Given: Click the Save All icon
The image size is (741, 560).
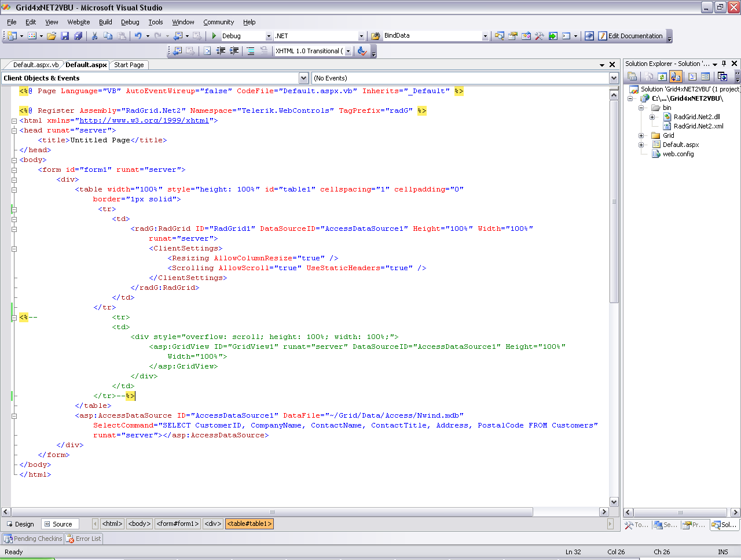Looking at the screenshot, I should coord(78,36).
